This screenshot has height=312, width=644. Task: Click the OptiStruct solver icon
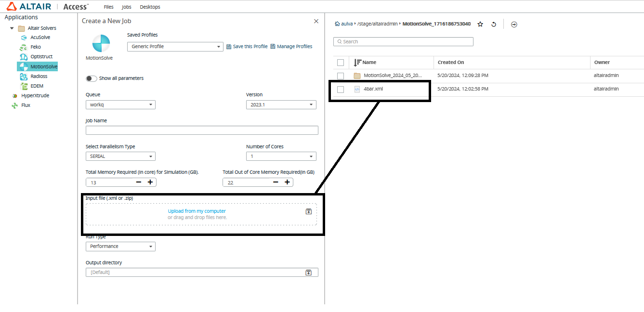pos(23,57)
